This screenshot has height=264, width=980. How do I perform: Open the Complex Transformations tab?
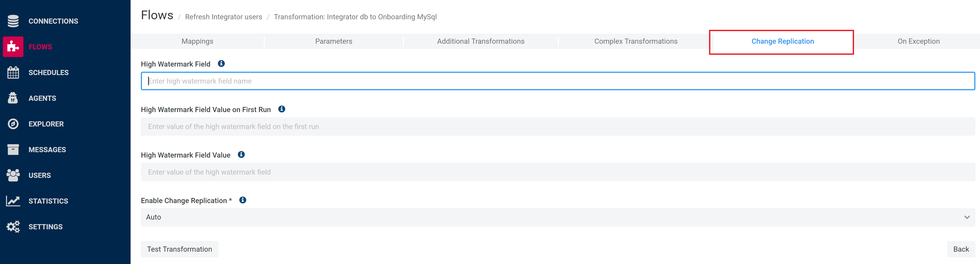click(636, 41)
